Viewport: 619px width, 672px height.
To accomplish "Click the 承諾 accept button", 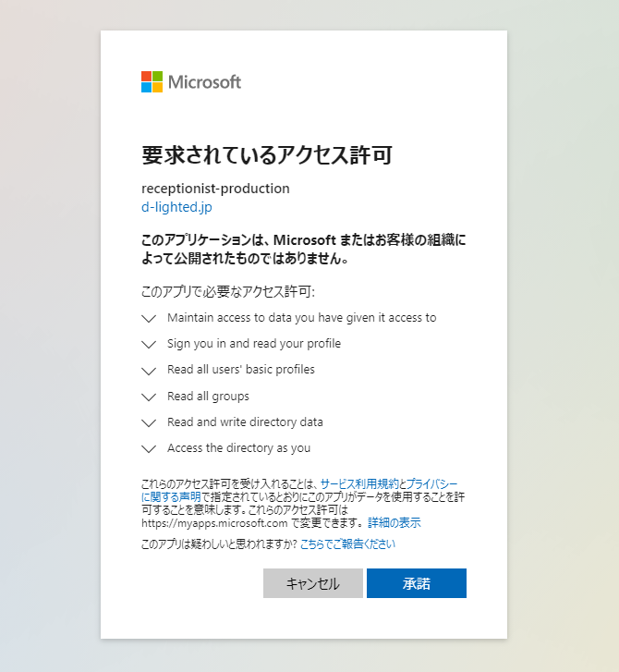I will pos(417,583).
